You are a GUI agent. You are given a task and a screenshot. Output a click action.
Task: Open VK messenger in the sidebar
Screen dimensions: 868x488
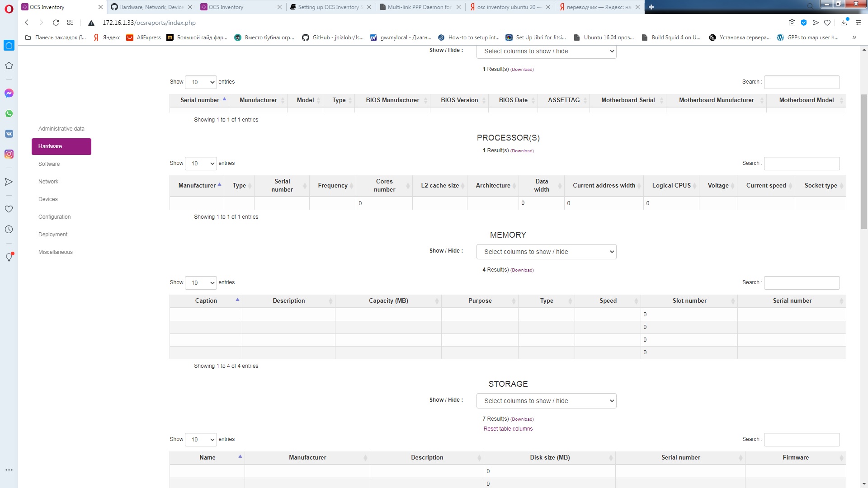pyautogui.click(x=9, y=133)
